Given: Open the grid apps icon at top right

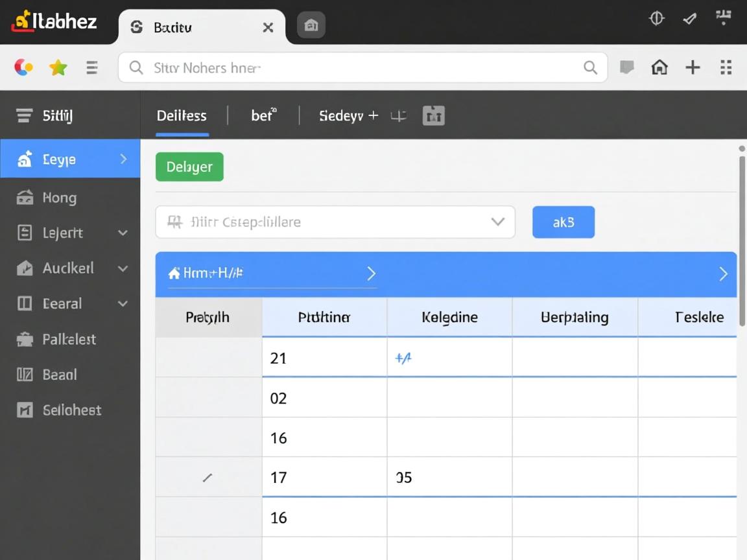Looking at the screenshot, I should pos(726,67).
